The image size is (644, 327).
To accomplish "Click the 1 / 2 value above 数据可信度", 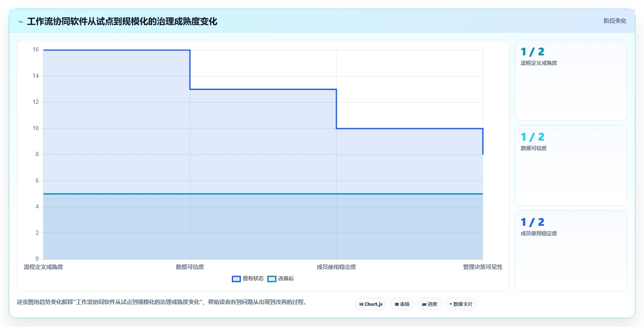I will pos(532,137).
